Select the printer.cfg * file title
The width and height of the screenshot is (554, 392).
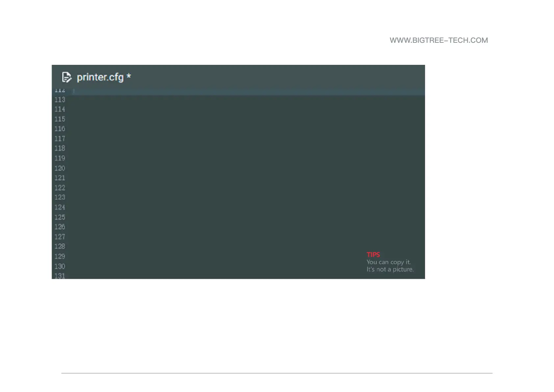pos(104,77)
